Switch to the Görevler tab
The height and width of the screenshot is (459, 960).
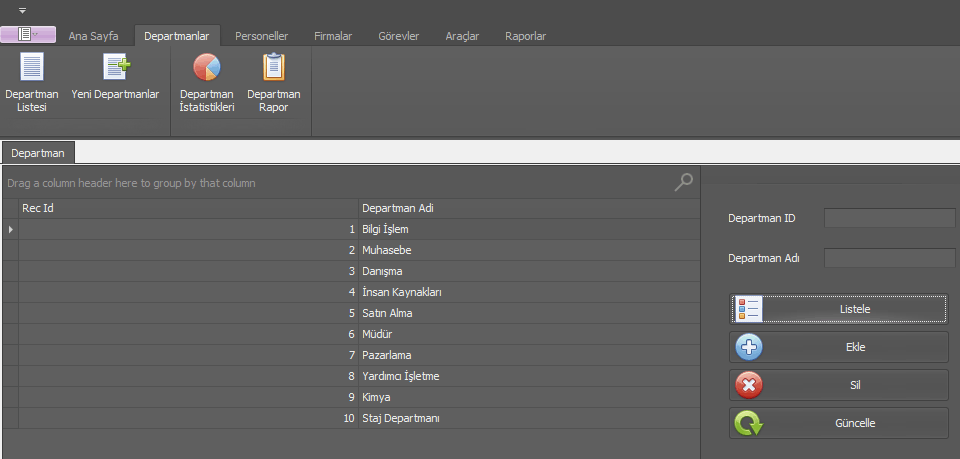click(x=399, y=36)
